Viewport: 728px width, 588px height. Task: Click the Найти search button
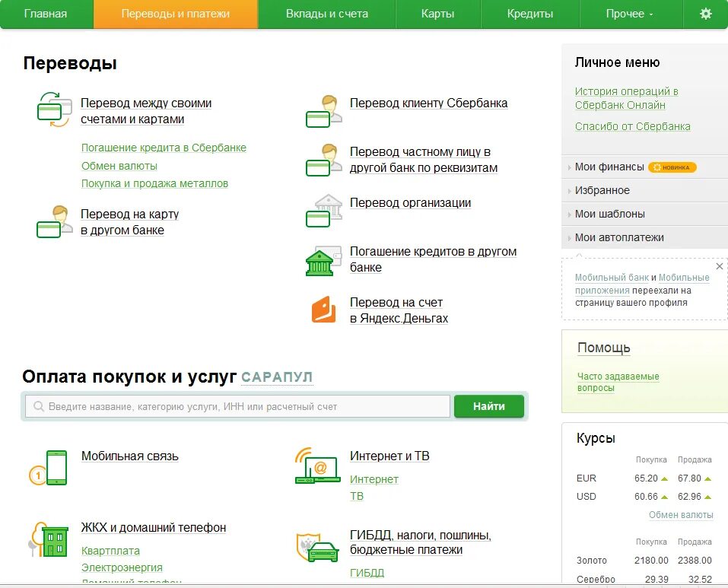(489, 406)
